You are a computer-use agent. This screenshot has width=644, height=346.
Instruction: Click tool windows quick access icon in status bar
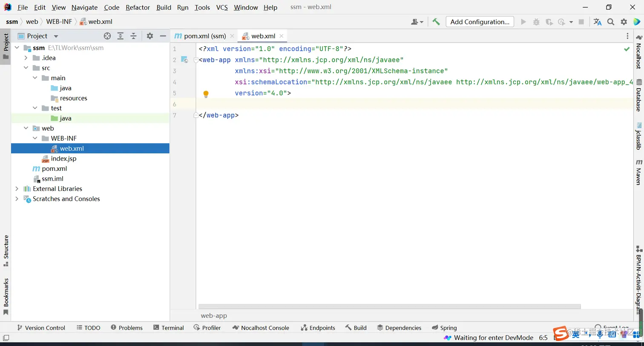coord(6,337)
